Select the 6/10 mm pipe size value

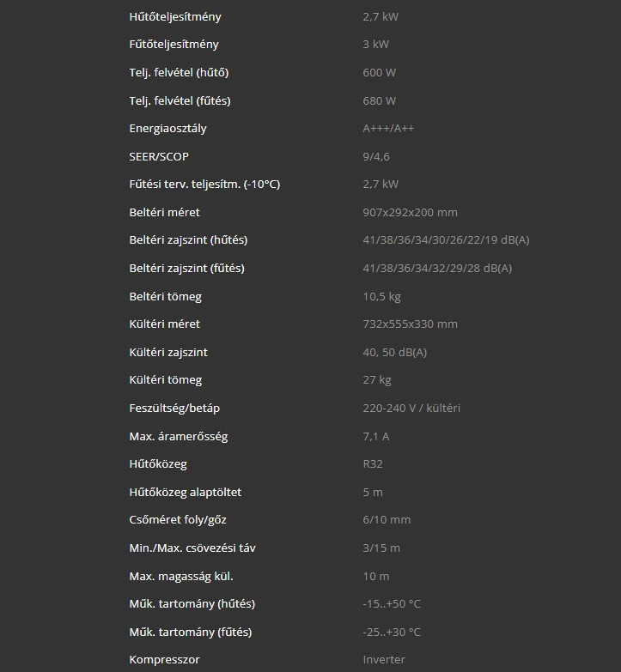[387, 520]
